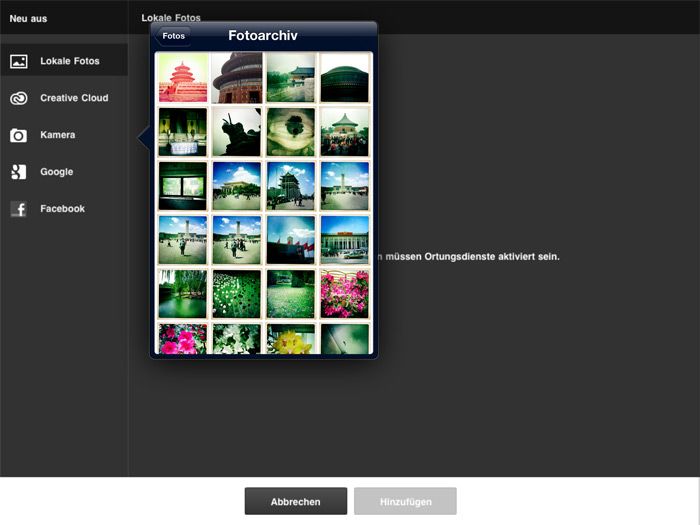Click the Lokale Fotos picture icon
Screen dimensions: 700x525
(x=18, y=61)
